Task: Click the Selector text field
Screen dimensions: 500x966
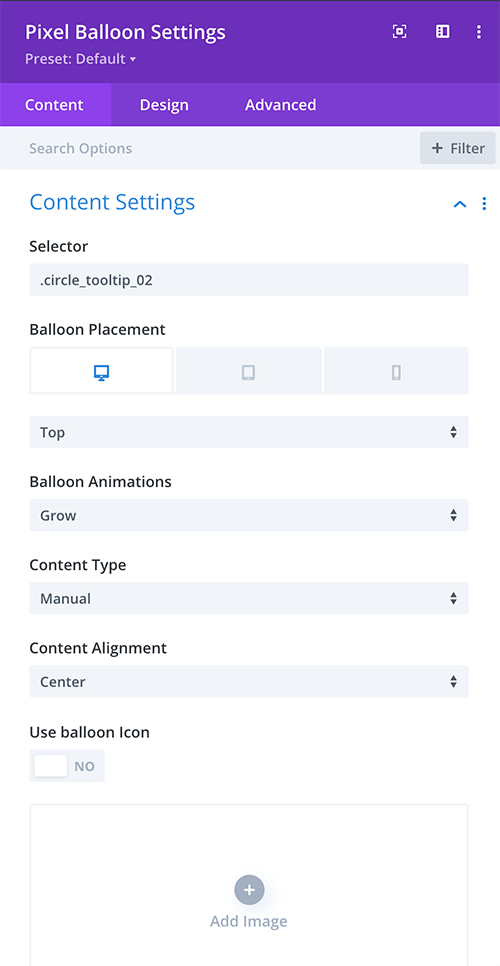Action: [x=249, y=280]
